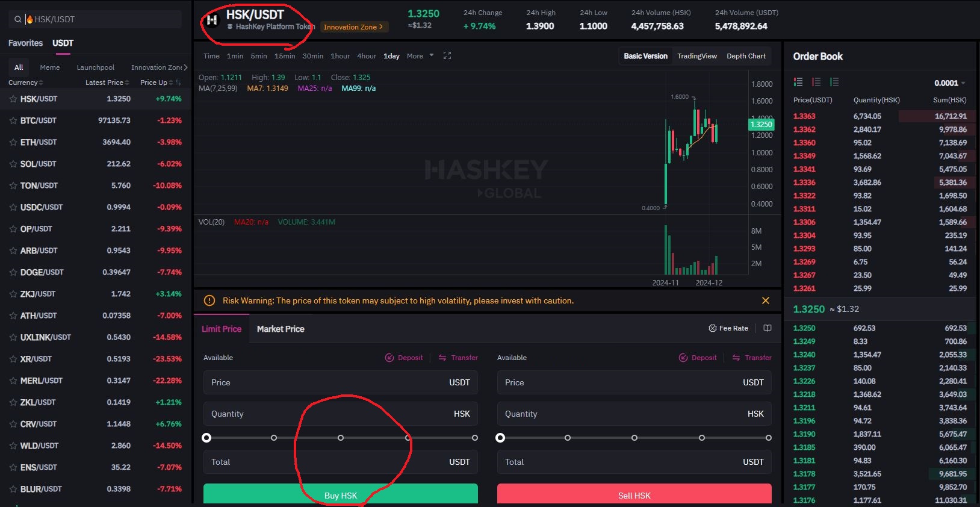980x507 pixels.
Task: Click the HSK token logo icon
Action: pos(212,20)
